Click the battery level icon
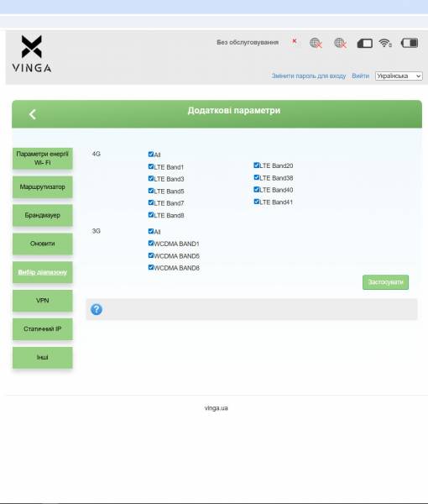The height and width of the screenshot is (504, 428). pyautogui.click(x=410, y=43)
